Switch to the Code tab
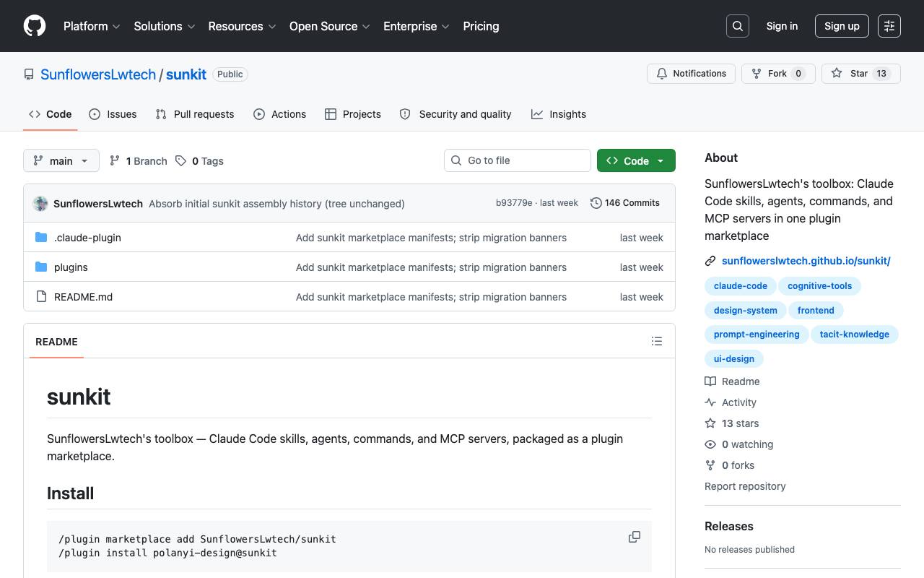Screen dimensions: 924x578 click(51, 114)
